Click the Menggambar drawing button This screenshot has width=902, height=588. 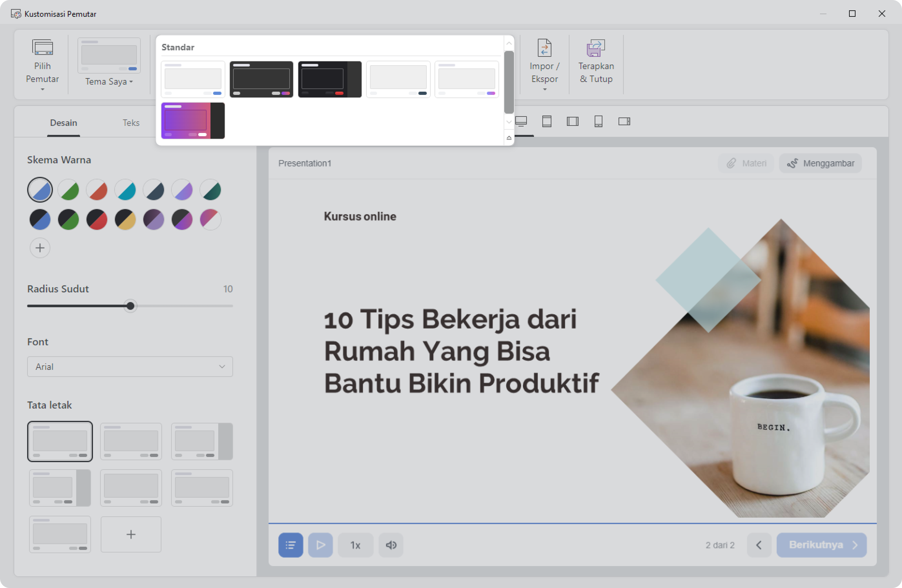coord(821,163)
